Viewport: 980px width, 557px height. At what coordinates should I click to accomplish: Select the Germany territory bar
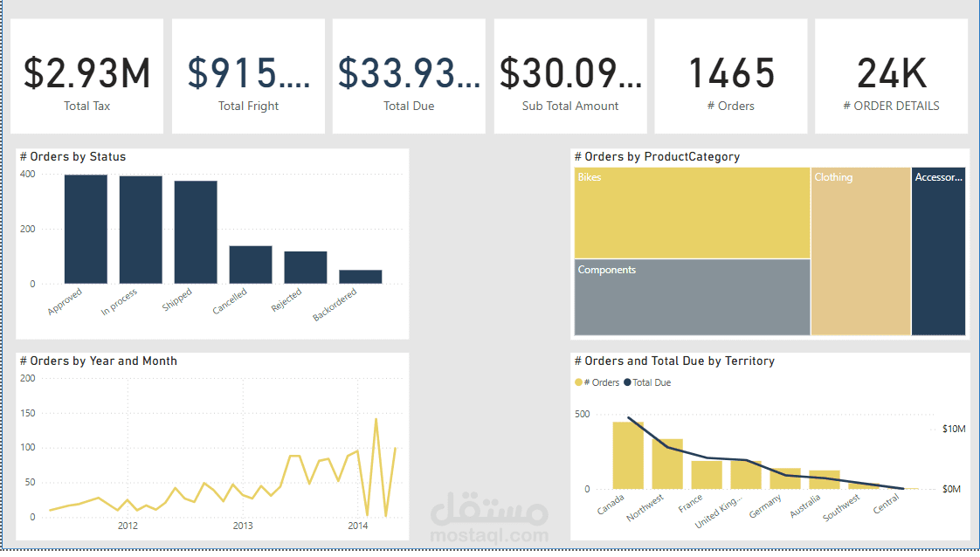[x=785, y=478]
